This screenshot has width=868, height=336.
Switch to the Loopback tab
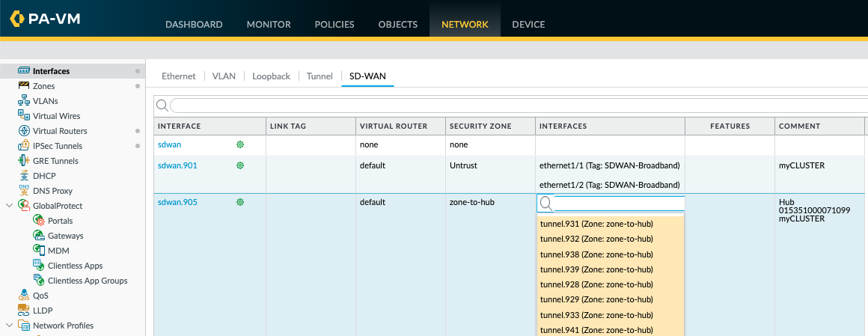point(271,76)
